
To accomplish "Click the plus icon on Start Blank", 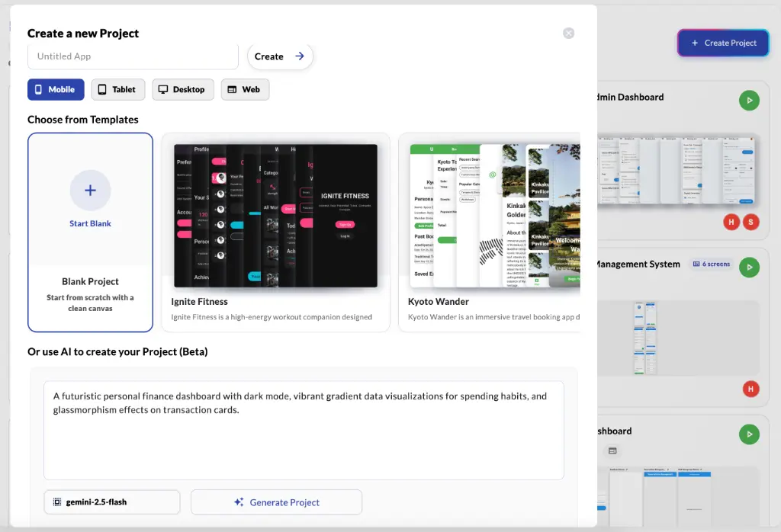I will coord(90,190).
